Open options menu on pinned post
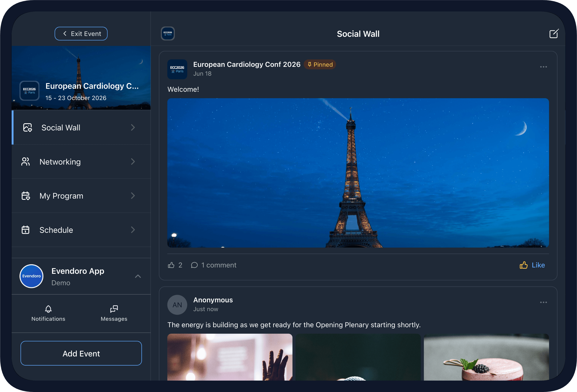 click(x=543, y=67)
